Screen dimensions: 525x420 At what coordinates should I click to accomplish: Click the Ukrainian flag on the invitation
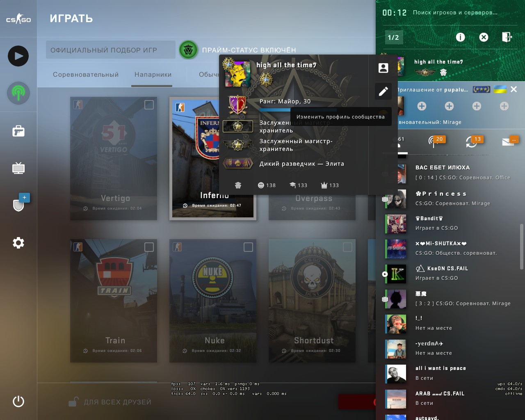(500, 89)
